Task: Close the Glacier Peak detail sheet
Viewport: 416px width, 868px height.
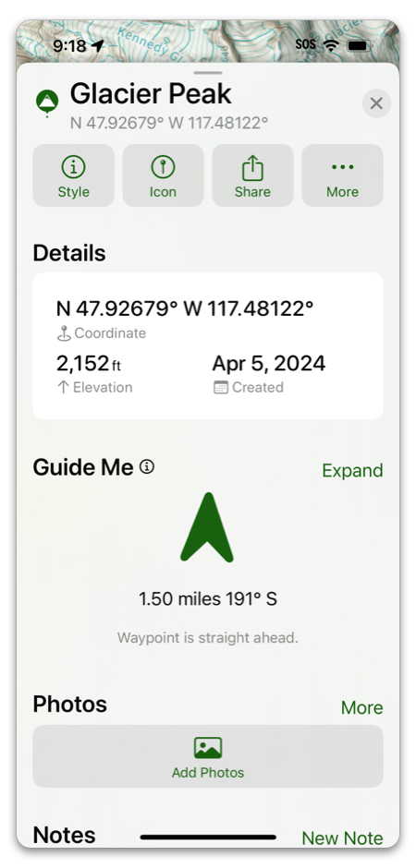Action: pos(376,103)
